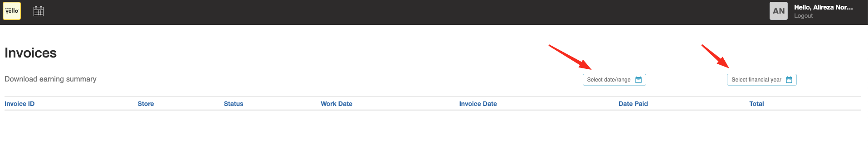Click calendar icon in date/range picker
The height and width of the screenshot is (168, 868).
tap(639, 80)
